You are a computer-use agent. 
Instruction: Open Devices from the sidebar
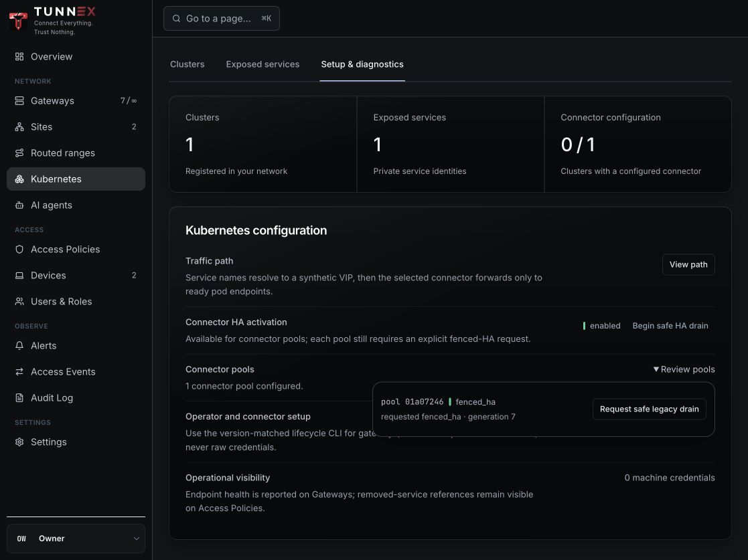click(76, 276)
